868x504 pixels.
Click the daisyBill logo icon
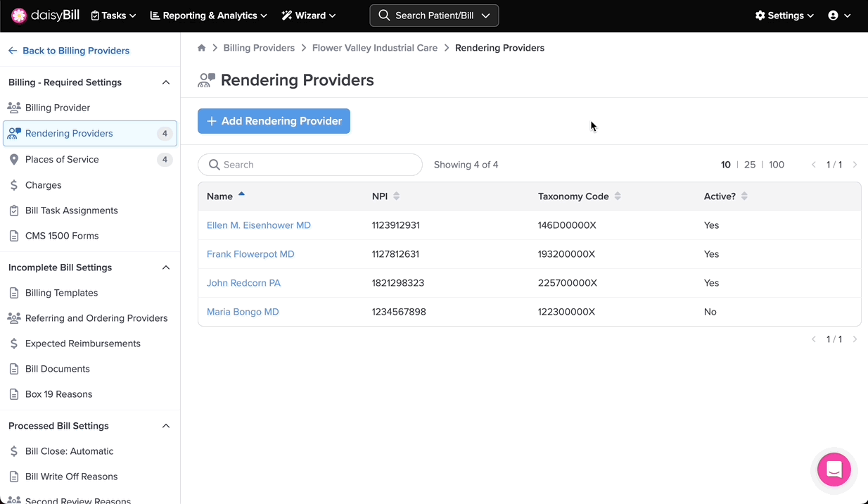pyautogui.click(x=19, y=15)
